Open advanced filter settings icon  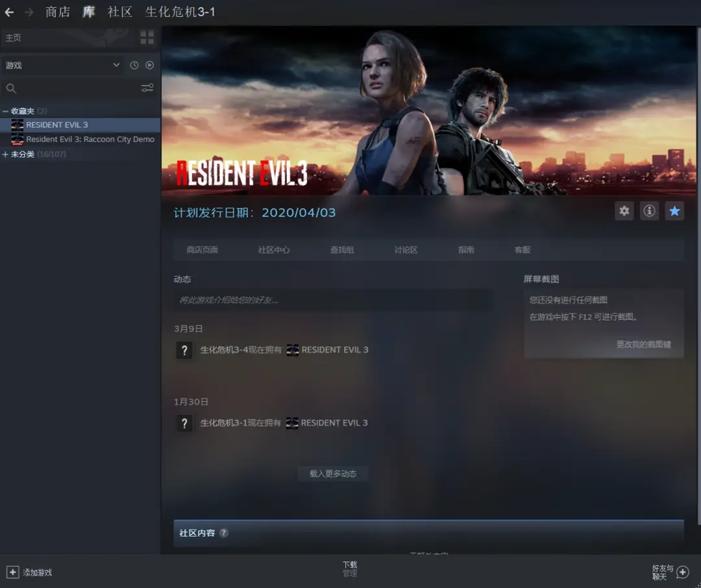147,88
